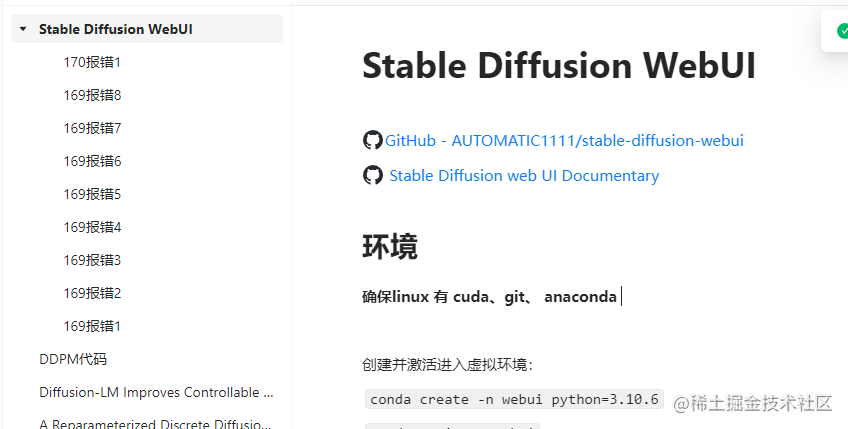The width and height of the screenshot is (848, 429).
Task: Click the GitHub icon beside AUTOMATIC1111 link
Action: (372, 140)
